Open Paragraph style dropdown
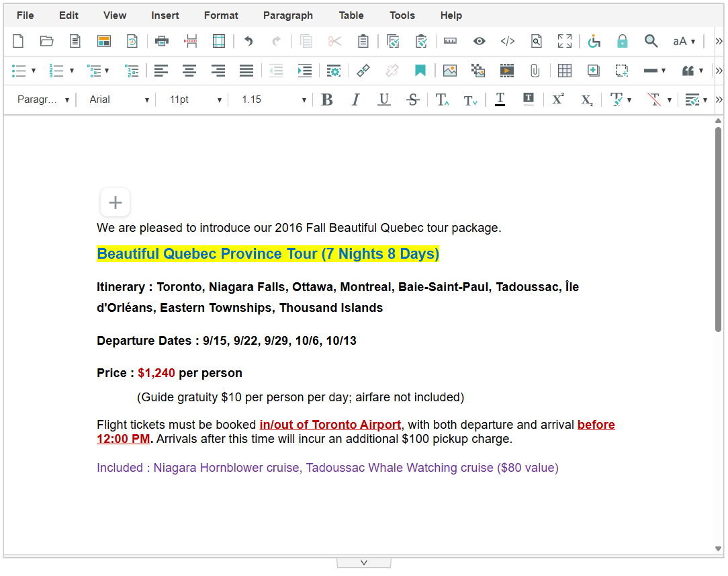 tap(43, 99)
